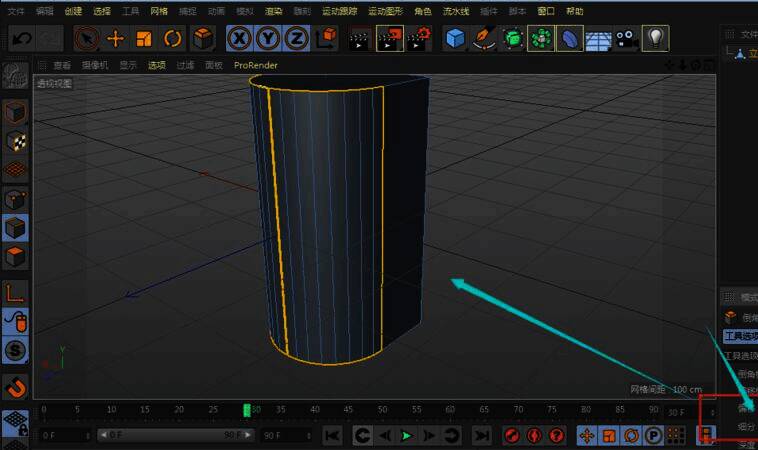Image resolution: width=758 pixels, height=450 pixels.
Task: Select the Rotate tool
Action: tap(173, 39)
